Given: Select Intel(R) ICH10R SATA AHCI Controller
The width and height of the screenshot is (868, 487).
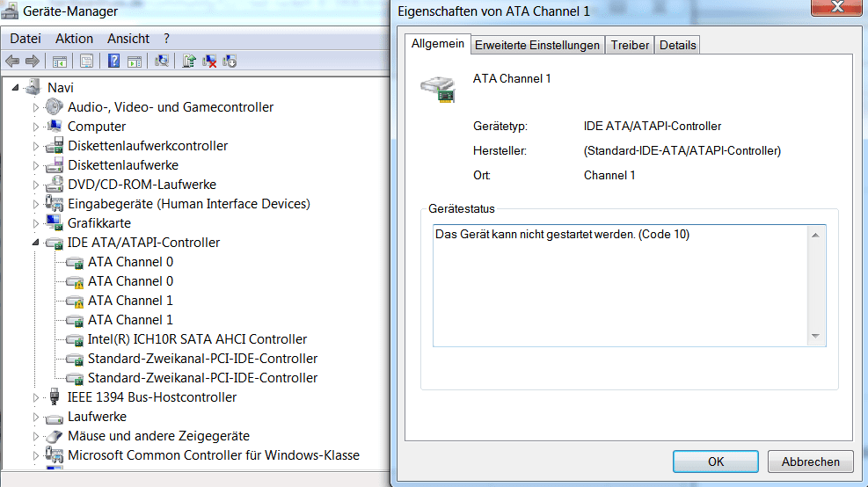Looking at the screenshot, I should click(197, 339).
